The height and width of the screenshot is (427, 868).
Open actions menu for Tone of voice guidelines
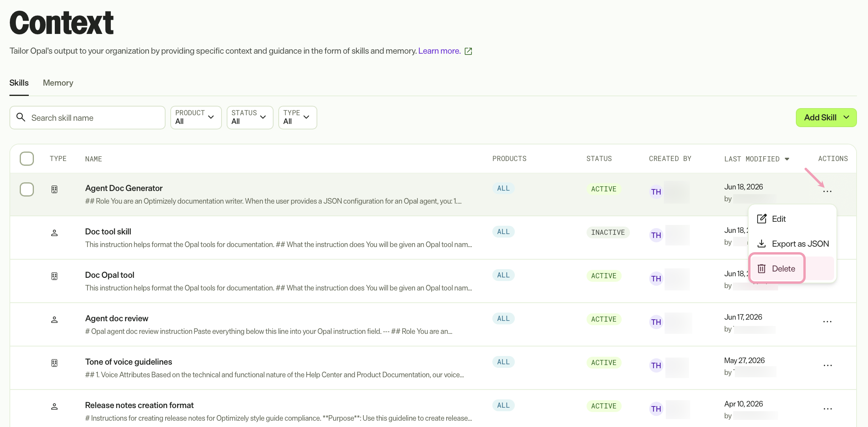pos(827,365)
